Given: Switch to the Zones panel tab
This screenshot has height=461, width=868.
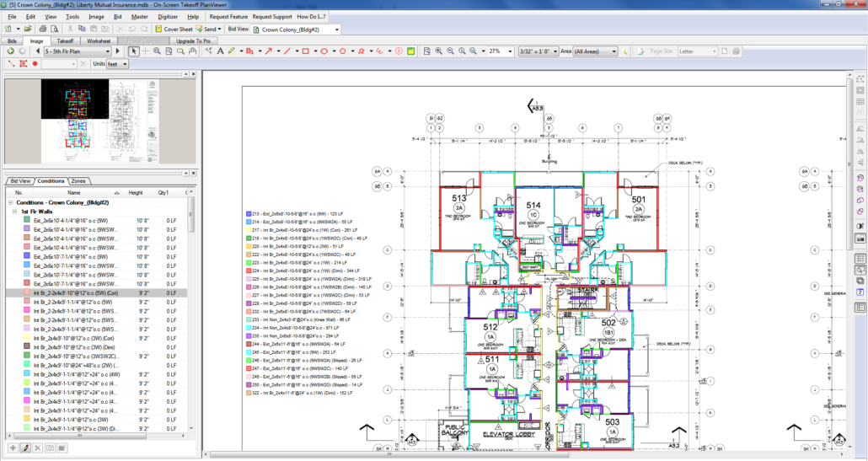Looking at the screenshot, I should click(78, 181).
